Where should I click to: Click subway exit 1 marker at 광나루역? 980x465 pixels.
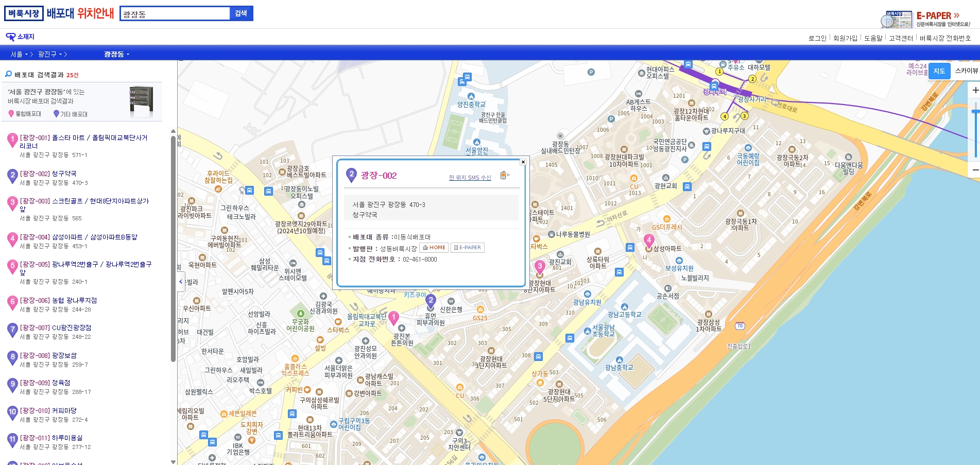coord(719,72)
